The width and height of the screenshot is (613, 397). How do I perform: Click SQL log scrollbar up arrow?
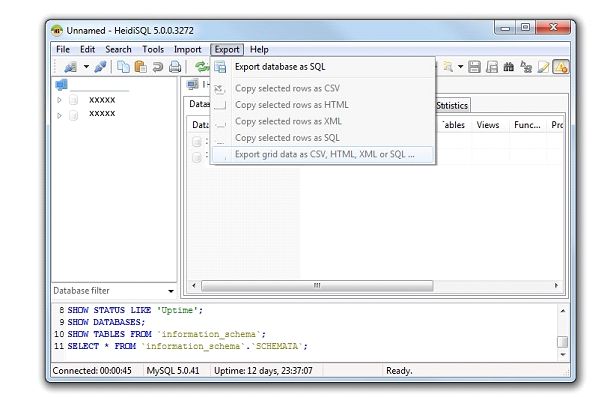pyautogui.click(x=563, y=311)
